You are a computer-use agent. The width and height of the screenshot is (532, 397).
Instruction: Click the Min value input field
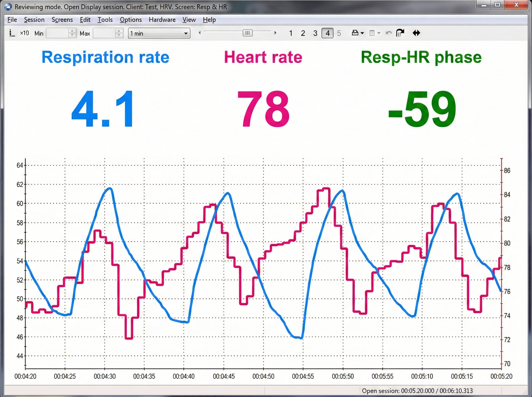[x=57, y=33]
